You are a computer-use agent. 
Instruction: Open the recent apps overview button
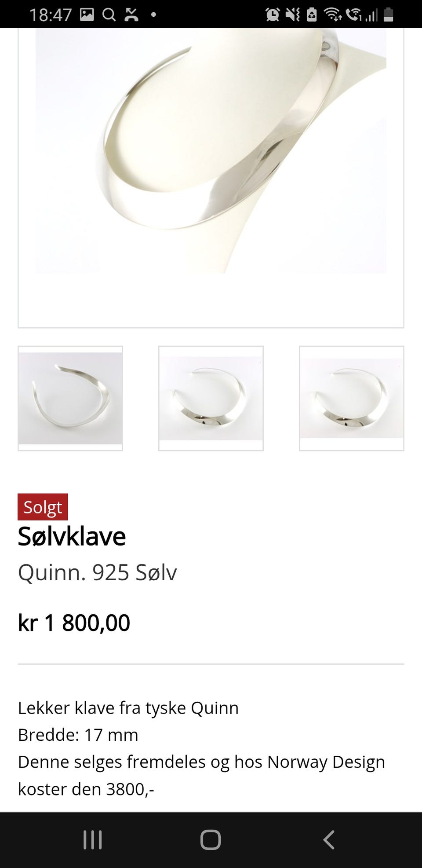(93, 839)
